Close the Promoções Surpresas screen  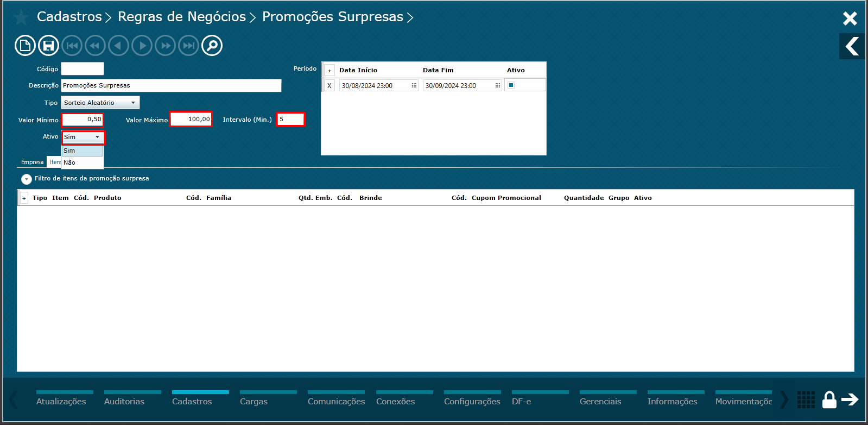pos(850,18)
